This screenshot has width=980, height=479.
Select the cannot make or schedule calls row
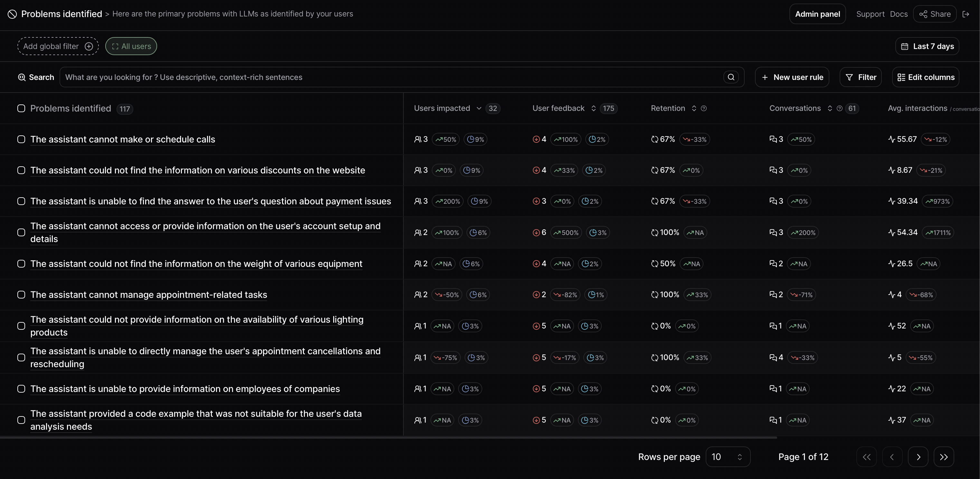coord(21,139)
